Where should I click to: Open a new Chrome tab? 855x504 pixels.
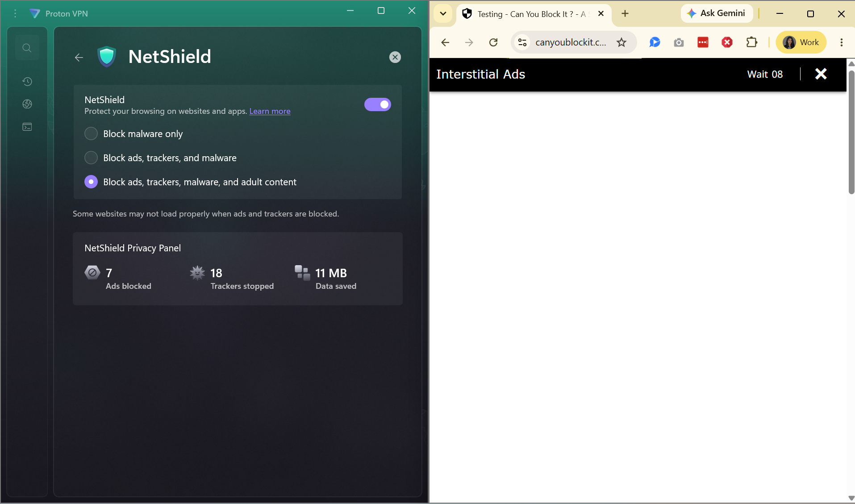625,14
